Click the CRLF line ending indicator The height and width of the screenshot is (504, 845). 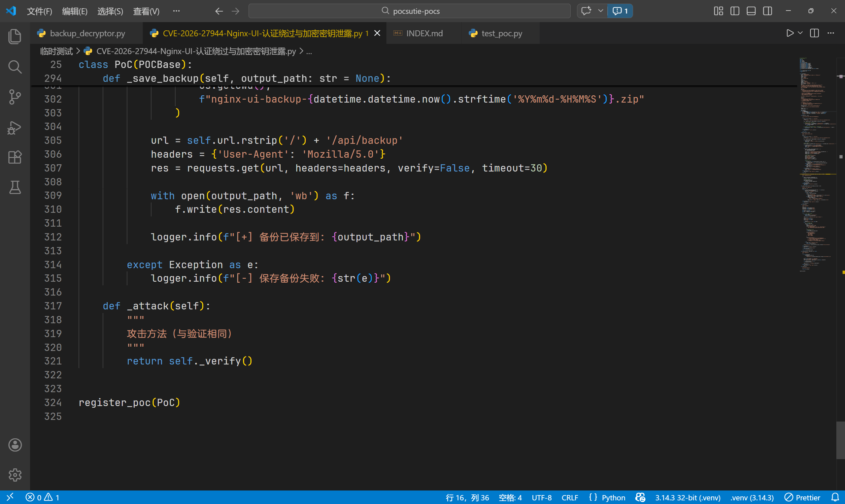(569, 497)
